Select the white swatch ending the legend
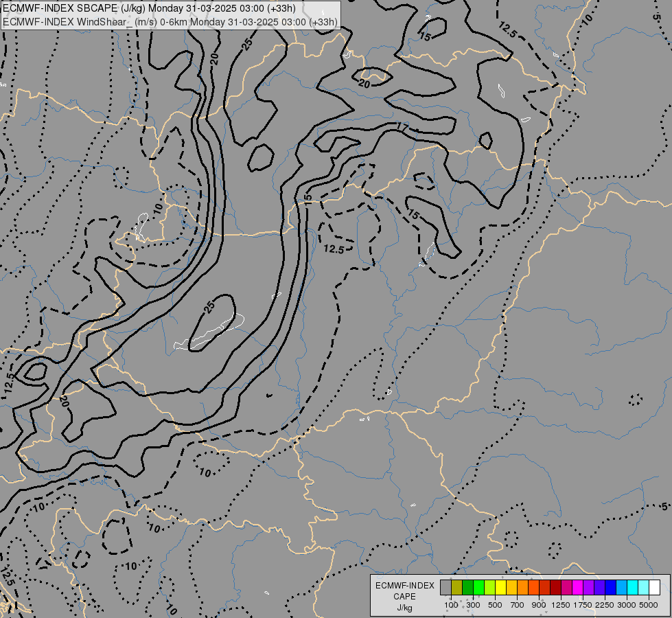This screenshot has width=672, height=618. (x=654, y=588)
